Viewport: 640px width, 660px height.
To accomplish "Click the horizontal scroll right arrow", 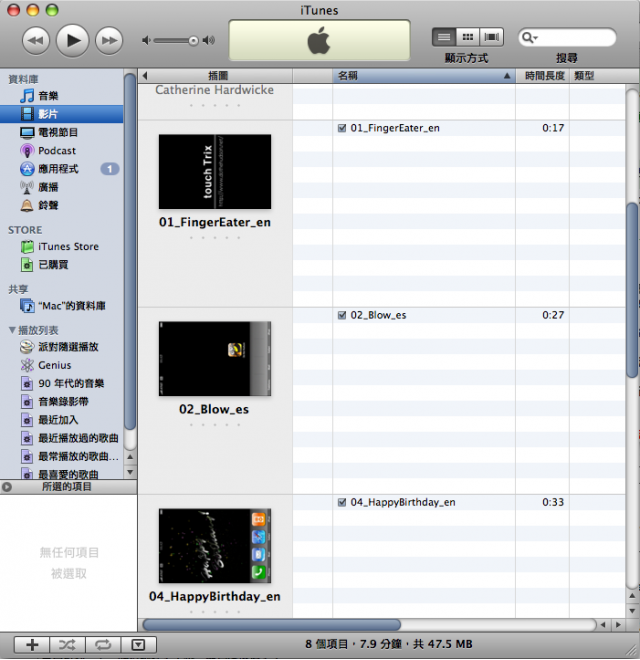I will click(x=618, y=625).
